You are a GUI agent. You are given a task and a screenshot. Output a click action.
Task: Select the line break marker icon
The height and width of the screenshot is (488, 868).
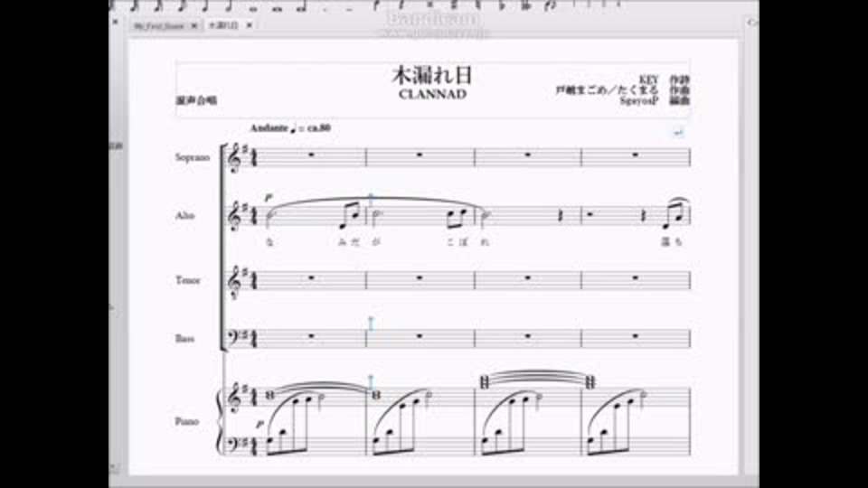pos(678,133)
